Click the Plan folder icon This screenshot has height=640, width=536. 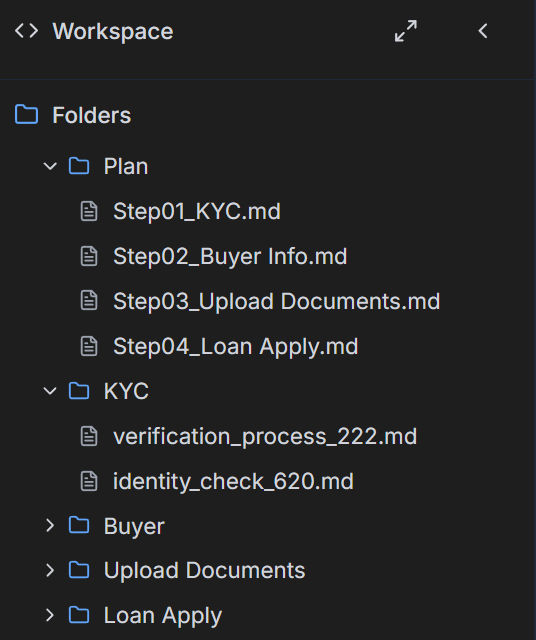79,166
